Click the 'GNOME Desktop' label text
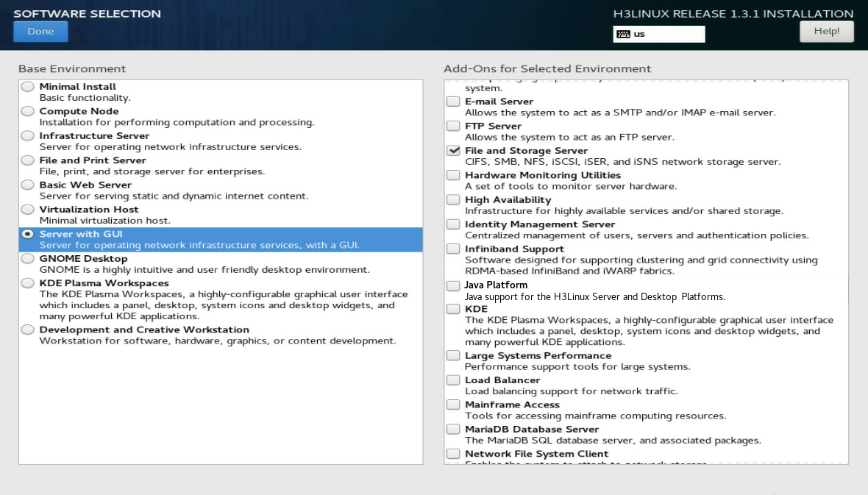 [x=84, y=259]
